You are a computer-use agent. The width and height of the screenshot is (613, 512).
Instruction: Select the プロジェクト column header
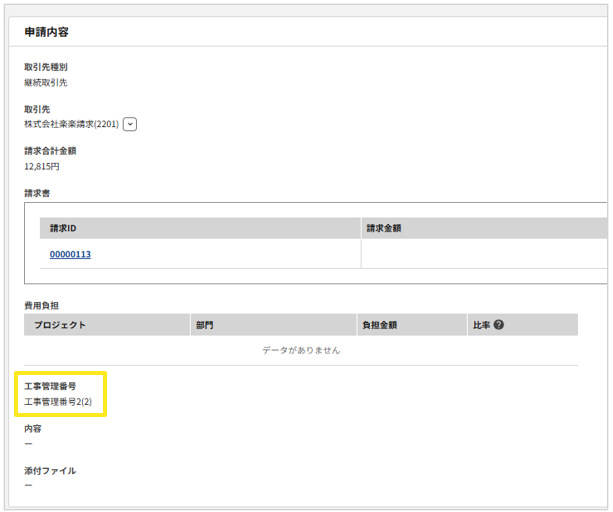pyautogui.click(x=60, y=325)
